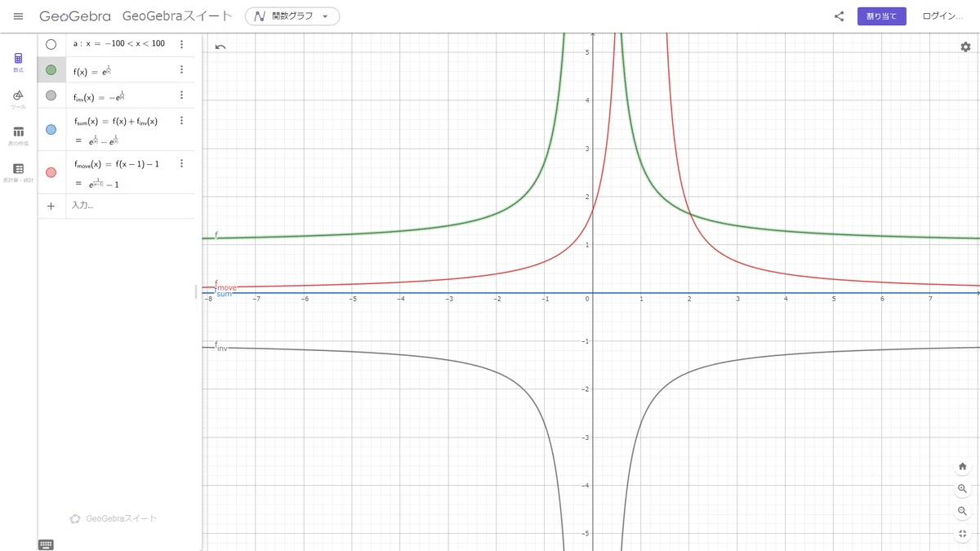The width and height of the screenshot is (980, 551).
Task: Open more options for f_move row
Action: click(x=182, y=163)
